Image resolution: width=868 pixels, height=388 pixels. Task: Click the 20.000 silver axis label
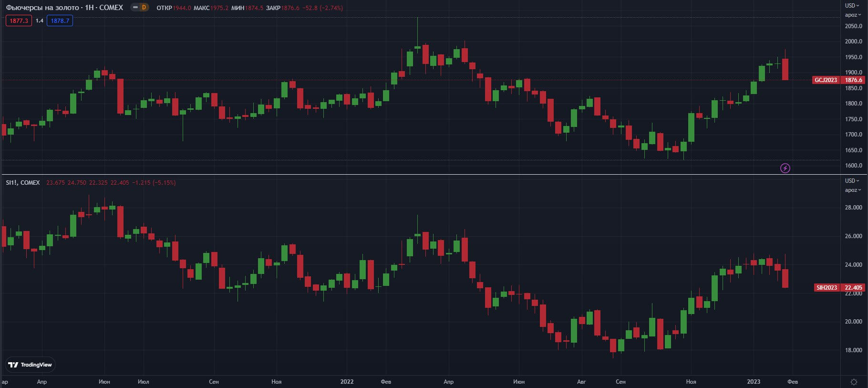click(854, 322)
